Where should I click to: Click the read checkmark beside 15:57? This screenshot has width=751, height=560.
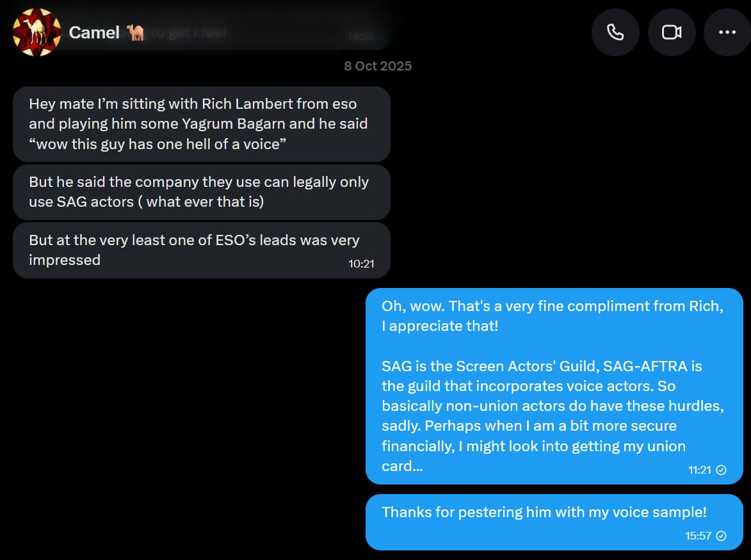tap(721, 536)
